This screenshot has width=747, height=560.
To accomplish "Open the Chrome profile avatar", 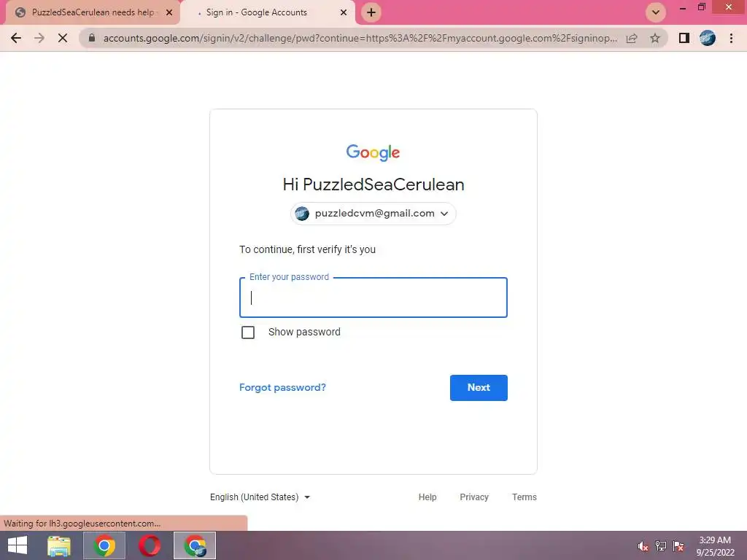I will pyautogui.click(x=708, y=38).
